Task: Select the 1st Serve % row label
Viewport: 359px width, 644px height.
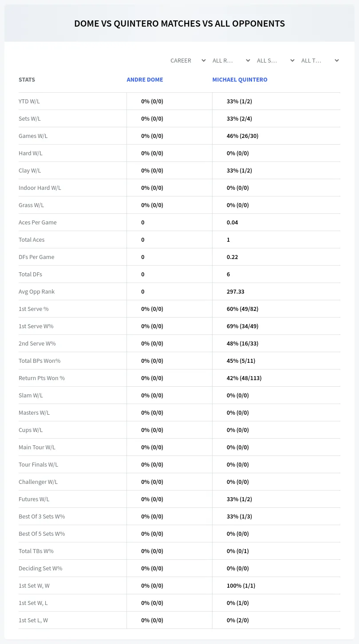Action: [34, 309]
